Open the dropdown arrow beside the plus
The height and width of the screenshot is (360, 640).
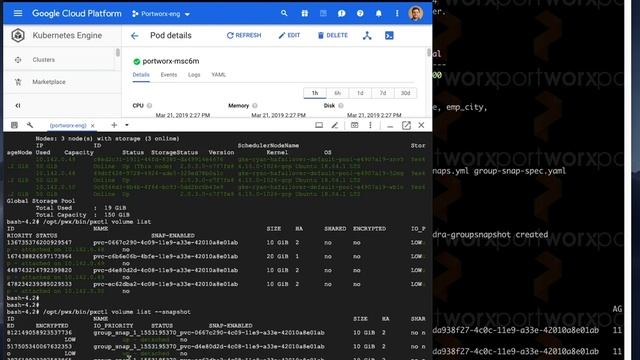coord(127,125)
